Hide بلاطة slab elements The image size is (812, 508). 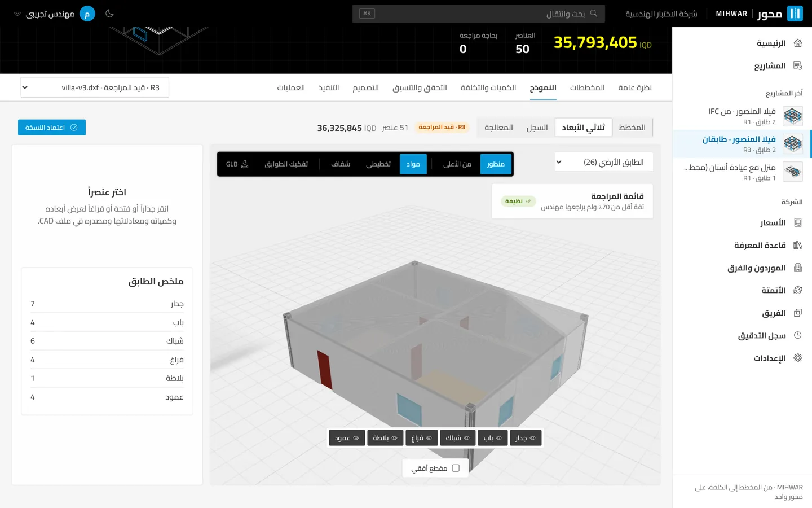[x=385, y=438]
